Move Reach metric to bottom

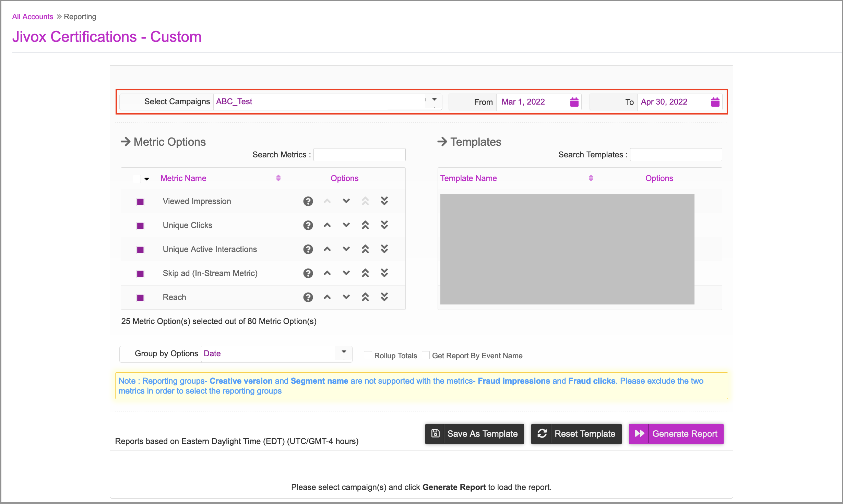coord(384,297)
